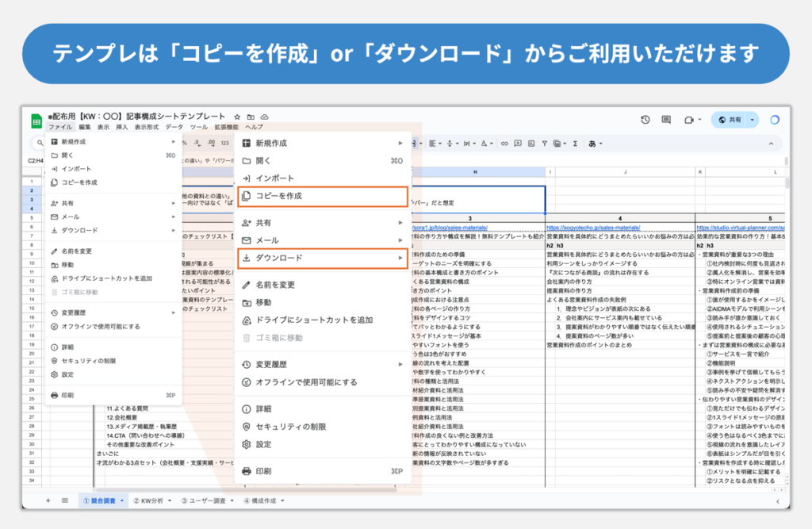Image resolution: width=812 pixels, height=529 pixels.
Task: Open the 挿入 menu
Action: click(121, 127)
